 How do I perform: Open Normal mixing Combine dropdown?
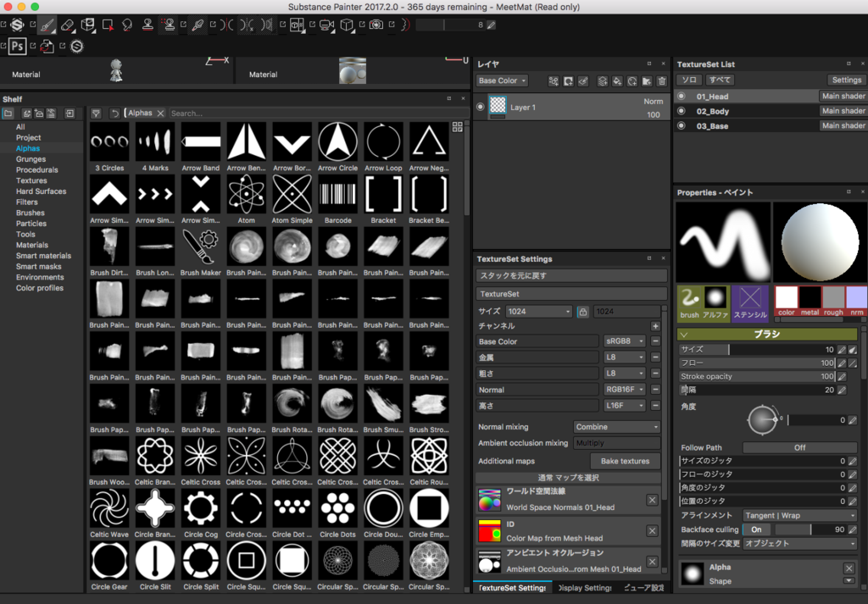pyautogui.click(x=617, y=427)
